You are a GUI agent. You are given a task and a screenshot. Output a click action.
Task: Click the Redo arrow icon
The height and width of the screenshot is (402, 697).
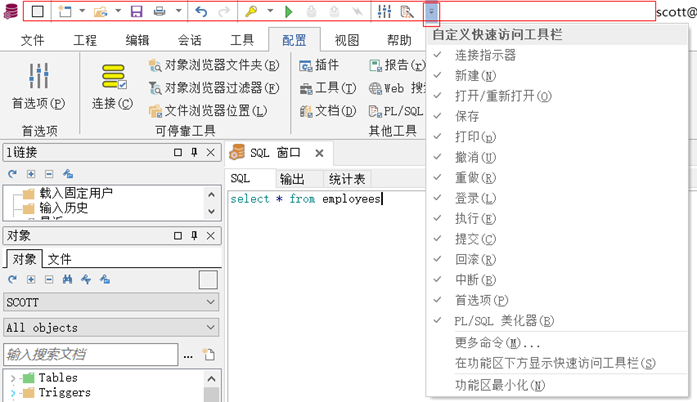coord(224,12)
